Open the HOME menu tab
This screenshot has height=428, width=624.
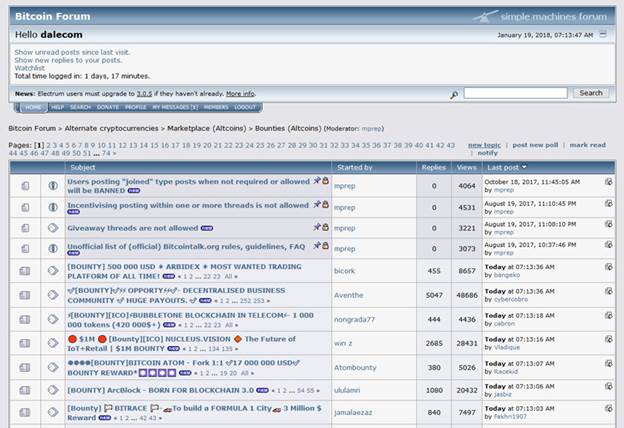[x=33, y=107]
